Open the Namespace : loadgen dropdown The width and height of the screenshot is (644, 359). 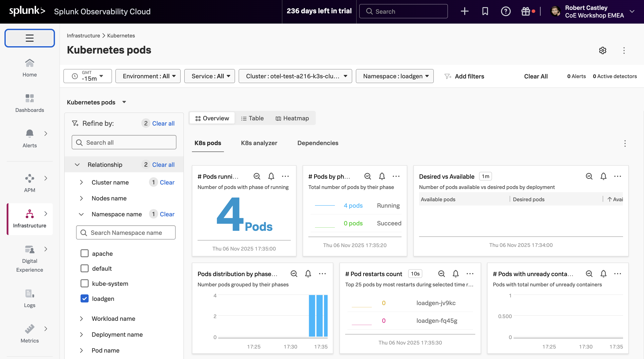click(394, 76)
